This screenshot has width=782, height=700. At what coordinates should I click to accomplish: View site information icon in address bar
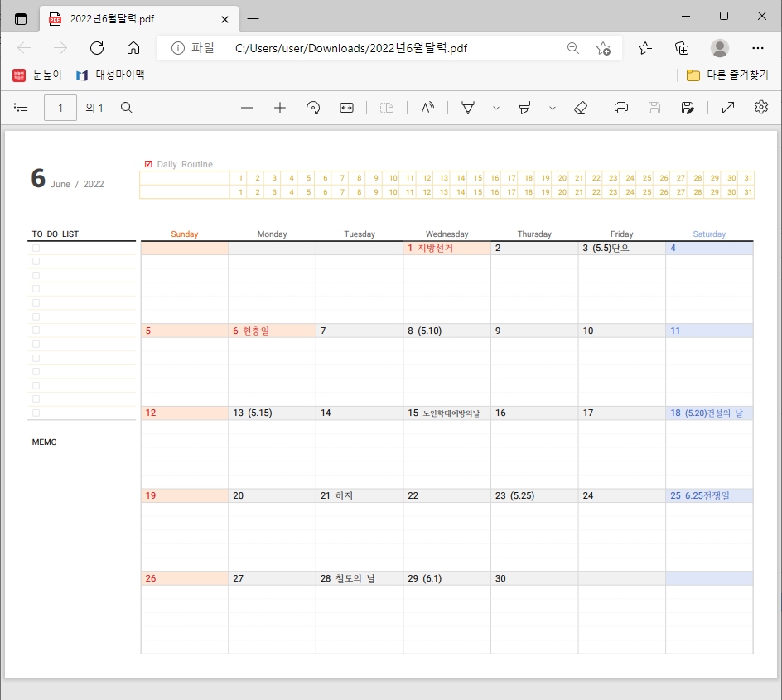point(177,48)
